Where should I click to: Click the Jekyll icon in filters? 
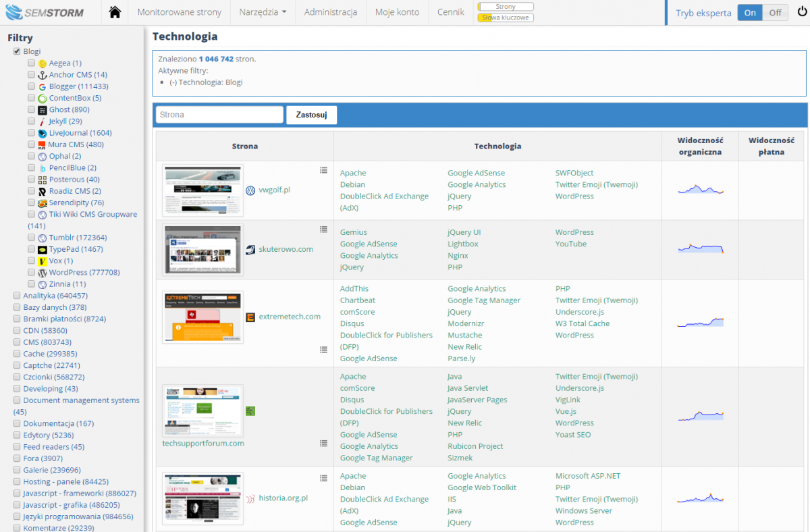pyautogui.click(x=43, y=122)
